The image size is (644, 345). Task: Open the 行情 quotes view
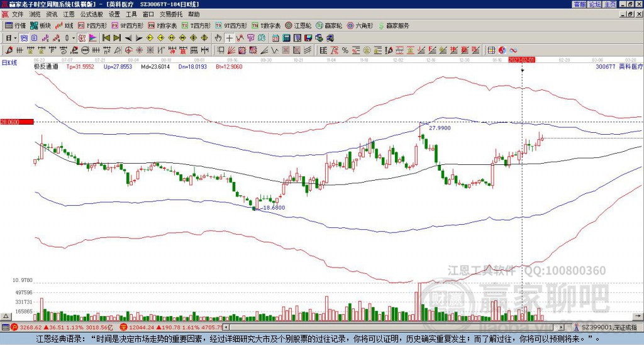point(15,25)
